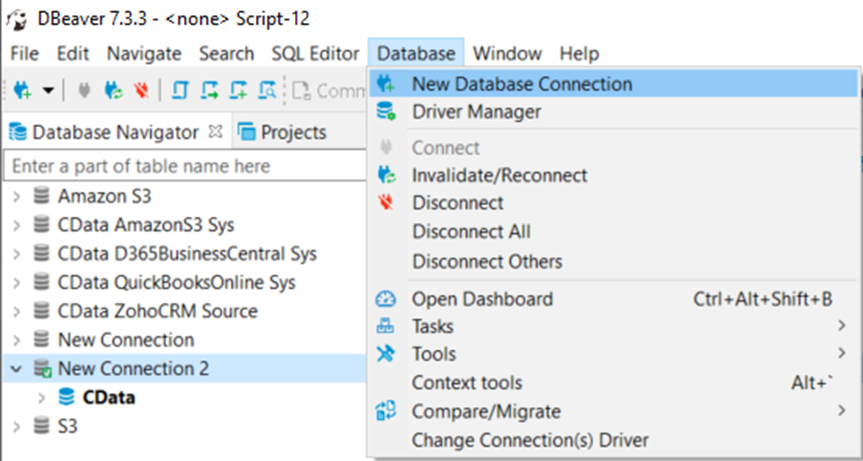Select New Database Connection menu entry

[x=521, y=84]
